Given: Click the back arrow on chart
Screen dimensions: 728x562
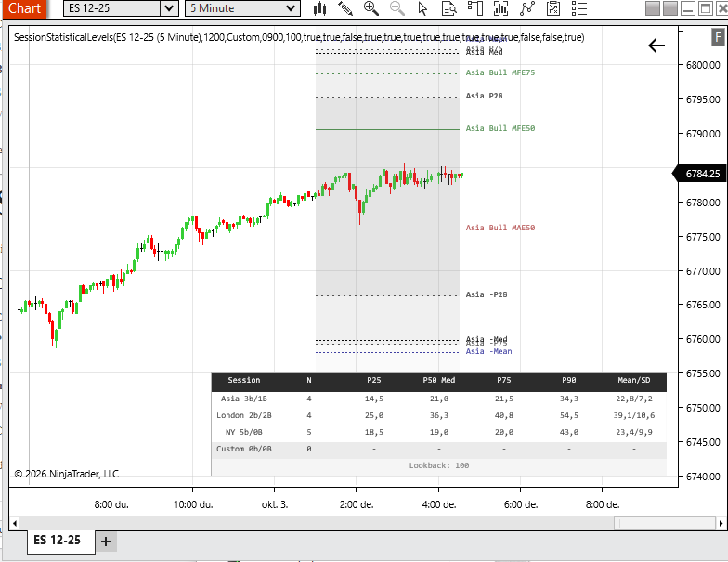Looking at the screenshot, I should pos(656,46).
